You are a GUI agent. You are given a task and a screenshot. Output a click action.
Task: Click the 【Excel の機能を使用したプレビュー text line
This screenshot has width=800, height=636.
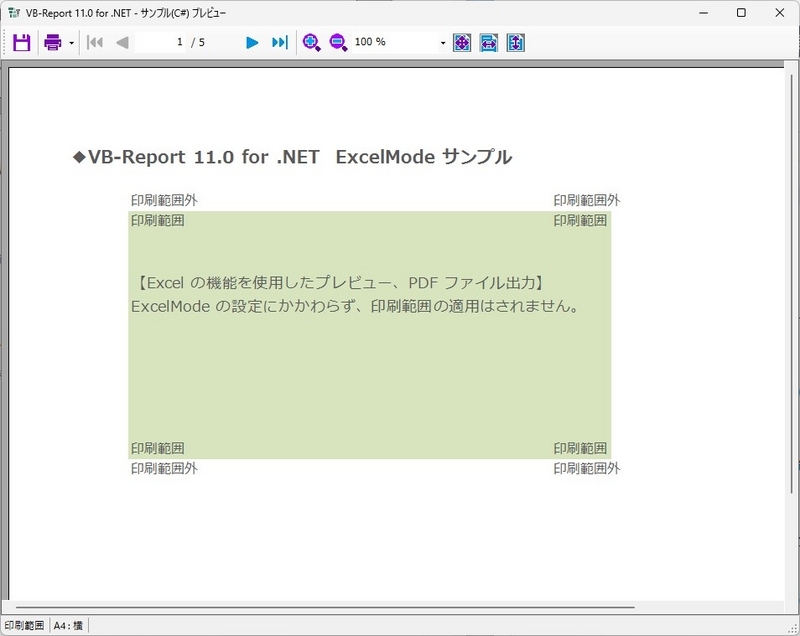click(x=340, y=283)
